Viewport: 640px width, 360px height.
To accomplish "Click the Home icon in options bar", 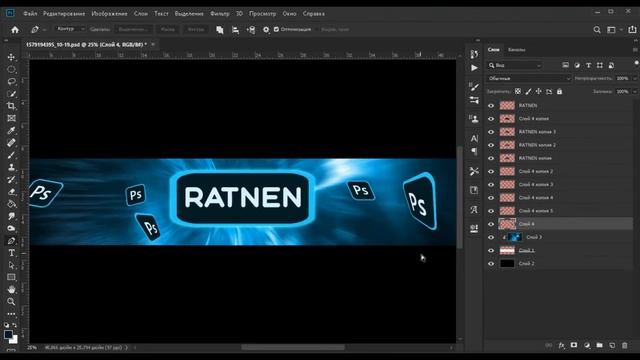I will pos(15,29).
